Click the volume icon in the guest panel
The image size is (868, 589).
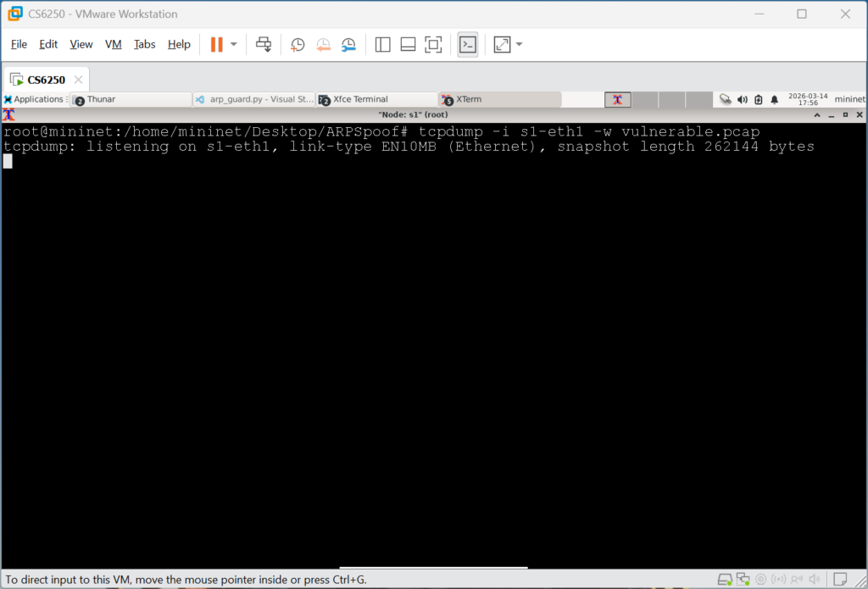(743, 100)
